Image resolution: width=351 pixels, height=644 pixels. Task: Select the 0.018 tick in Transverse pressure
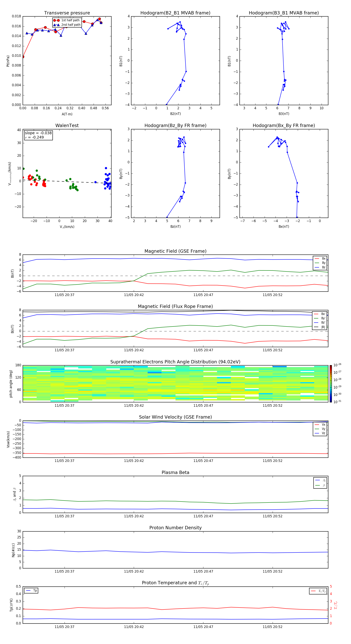(17, 16)
